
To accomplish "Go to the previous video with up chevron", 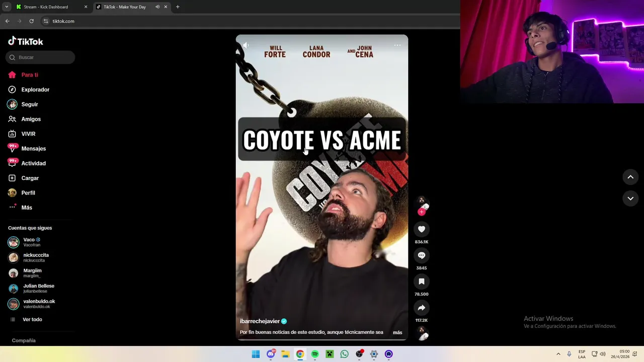I will [630, 177].
